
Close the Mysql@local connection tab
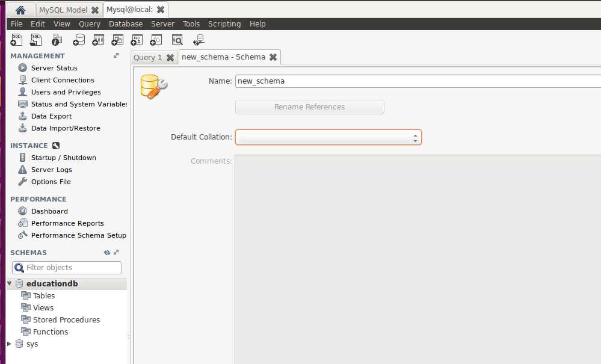(x=161, y=10)
